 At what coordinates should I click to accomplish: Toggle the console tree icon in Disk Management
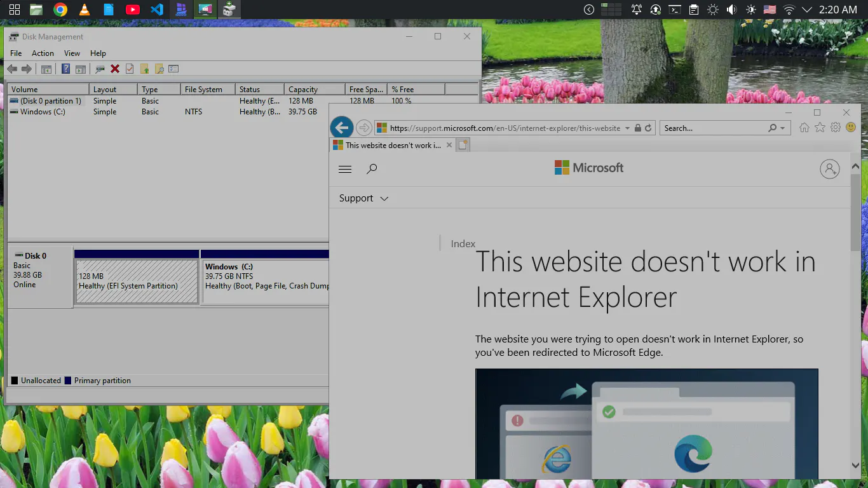[x=46, y=69]
